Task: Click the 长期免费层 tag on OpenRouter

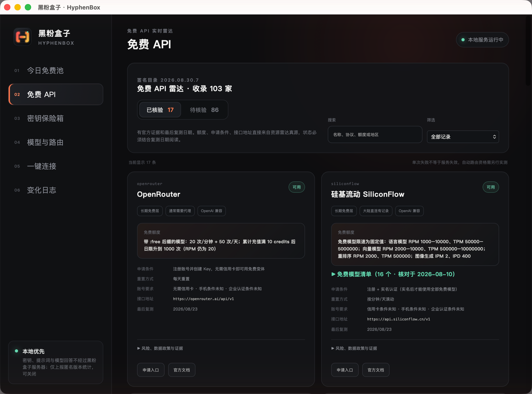Action: (150, 211)
